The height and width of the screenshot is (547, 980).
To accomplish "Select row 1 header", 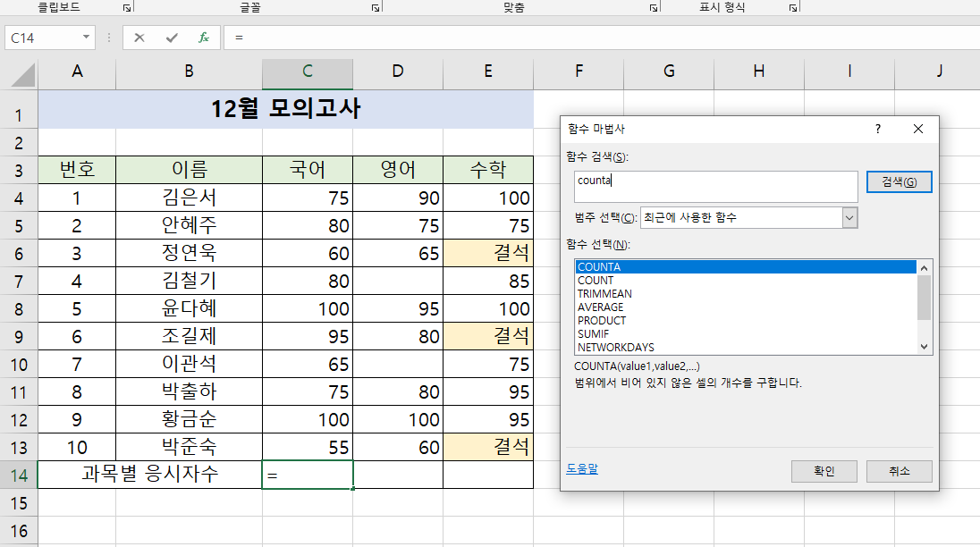I will pos(19,110).
